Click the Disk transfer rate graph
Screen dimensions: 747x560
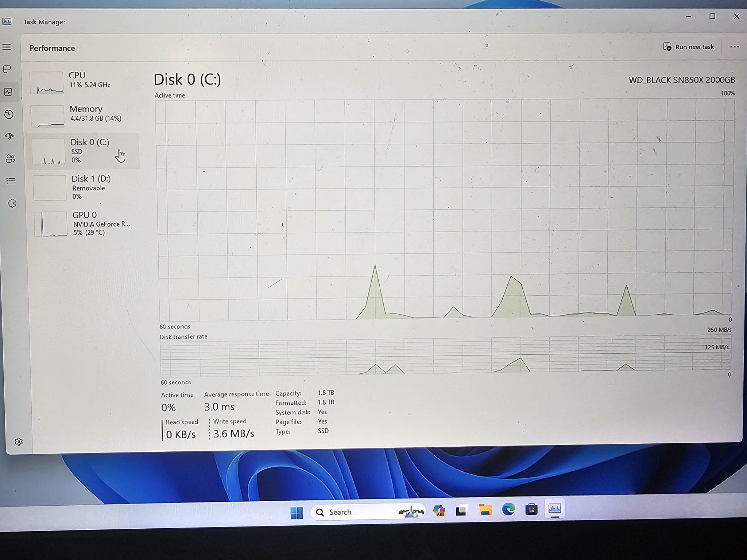point(445,357)
